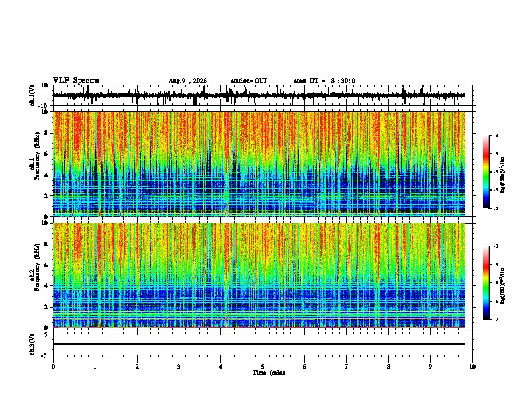This screenshot has height=411, width=532.
Task: Click the time axis tick label "3"
Action: [x=179, y=367]
